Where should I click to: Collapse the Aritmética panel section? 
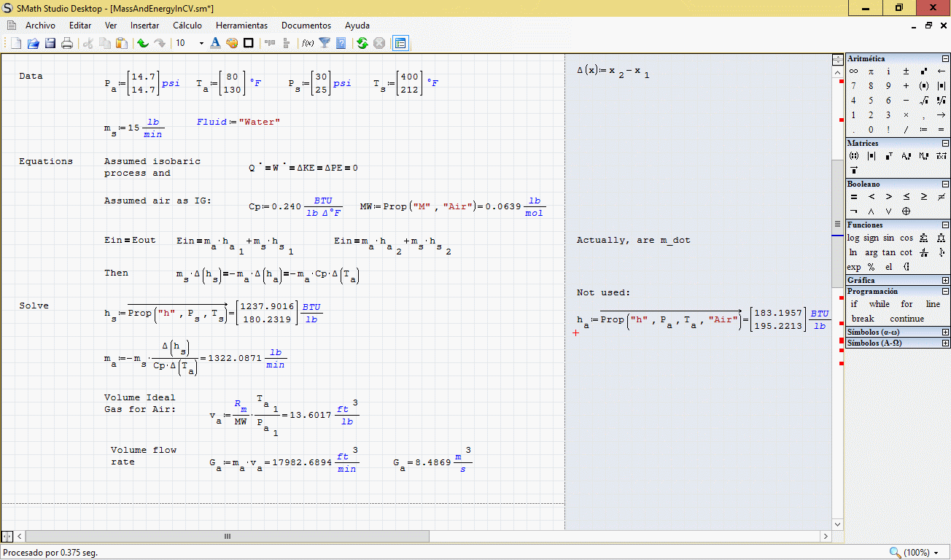coord(945,58)
